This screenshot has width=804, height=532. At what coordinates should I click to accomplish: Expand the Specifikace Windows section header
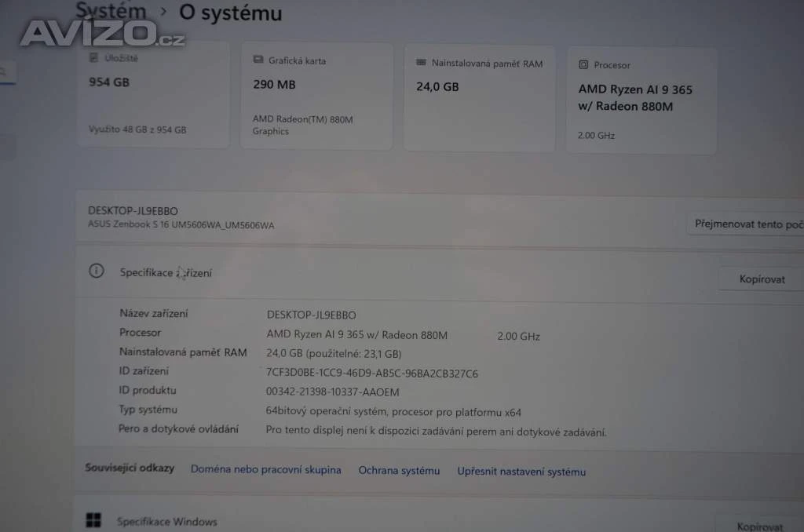coord(393,520)
